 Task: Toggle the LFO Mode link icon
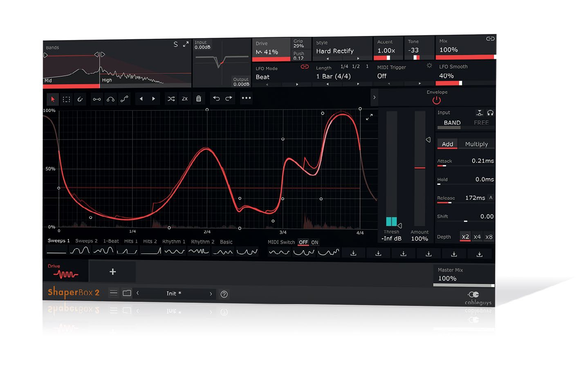305,67
